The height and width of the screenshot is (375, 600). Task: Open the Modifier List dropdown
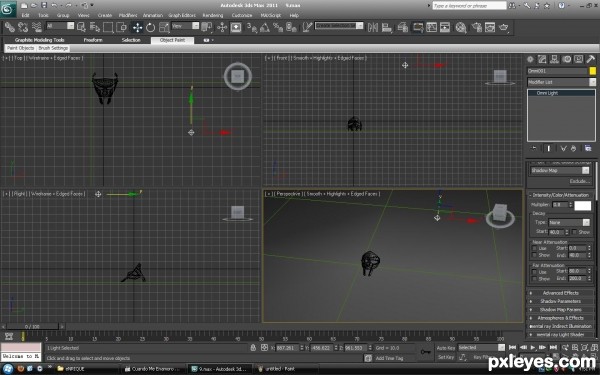tap(561, 82)
